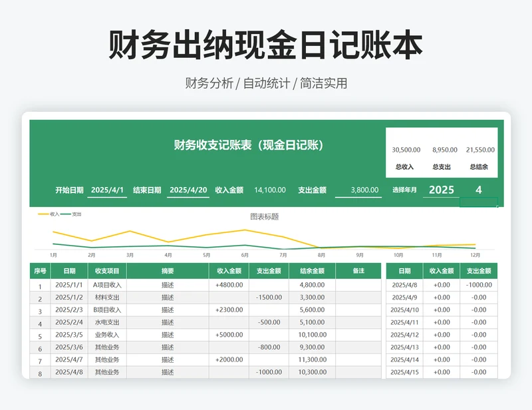The height and width of the screenshot is (410, 532).
Task: Click the yellow 收入 legend entry
Action: click(49, 214)
